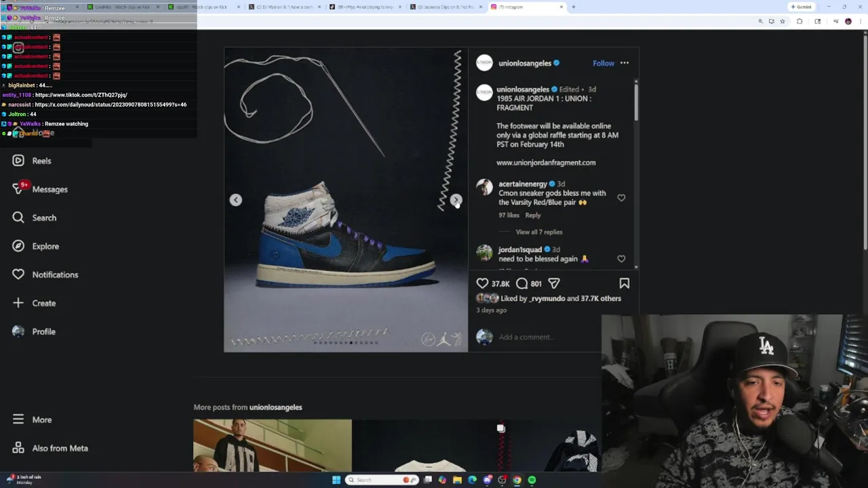This screenshot has width=868, height=488.
Task: Open the first More posts thumbnail
Action: tap(273, 445)
